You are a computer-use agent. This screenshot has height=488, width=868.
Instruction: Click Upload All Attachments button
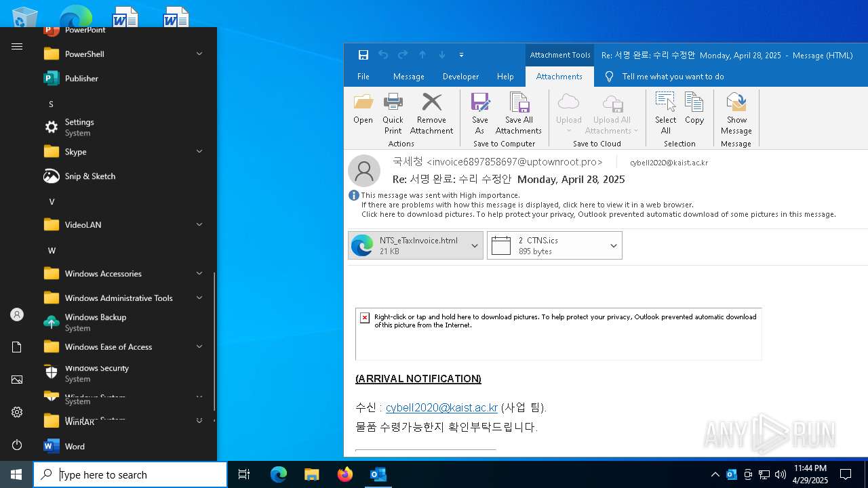612,114
